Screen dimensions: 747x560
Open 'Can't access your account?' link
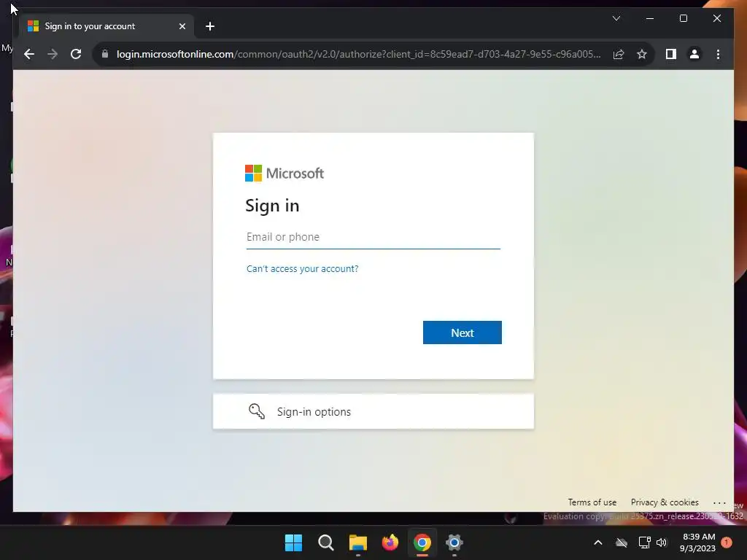pyautogui.click(x=302, y=268)
